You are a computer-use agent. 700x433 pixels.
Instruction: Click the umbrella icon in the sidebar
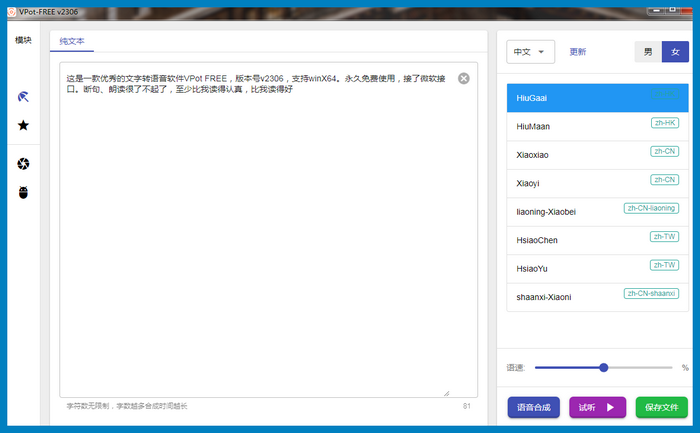coord(23,97)
